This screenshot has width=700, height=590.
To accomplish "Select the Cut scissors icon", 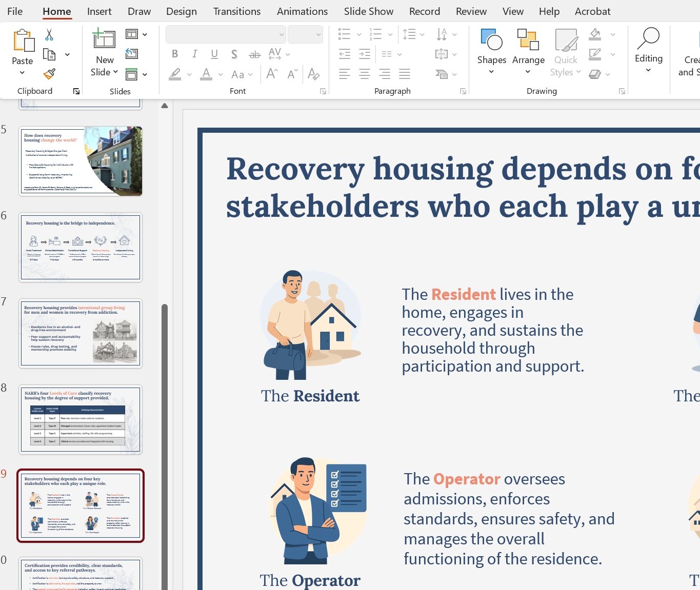I will pos(49,35).
